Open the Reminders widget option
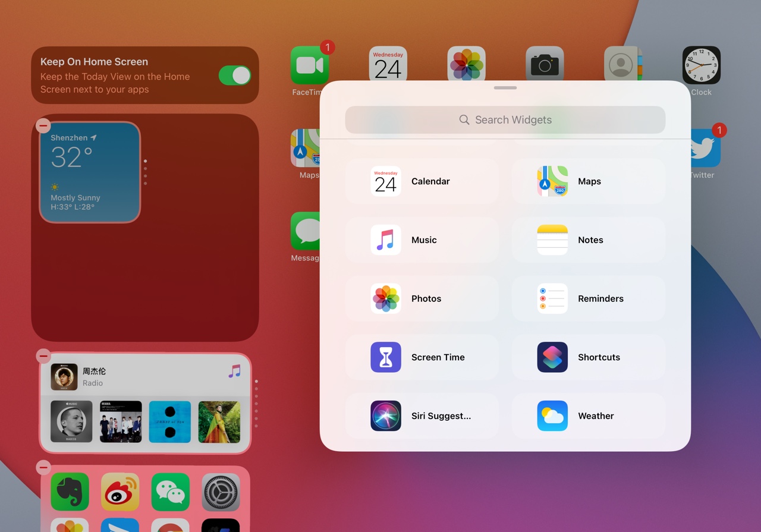Image resolution: width=761 pixels, height=532 pixels. click(x=588, y=298)
